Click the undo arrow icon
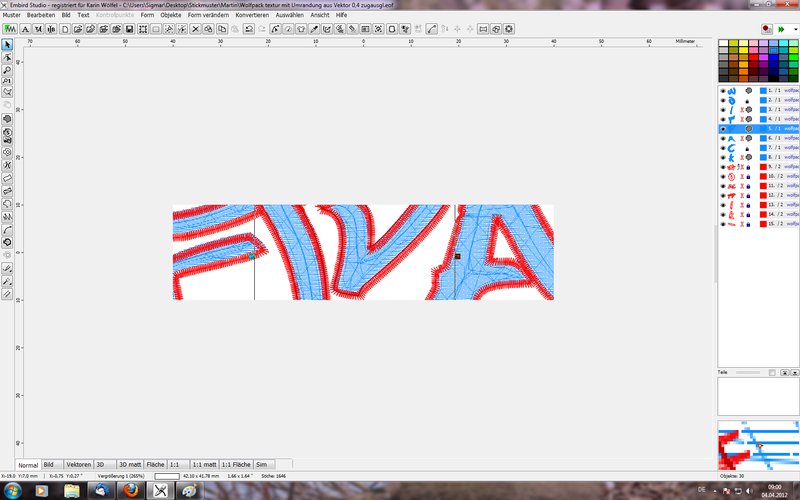 pos(248,29)
